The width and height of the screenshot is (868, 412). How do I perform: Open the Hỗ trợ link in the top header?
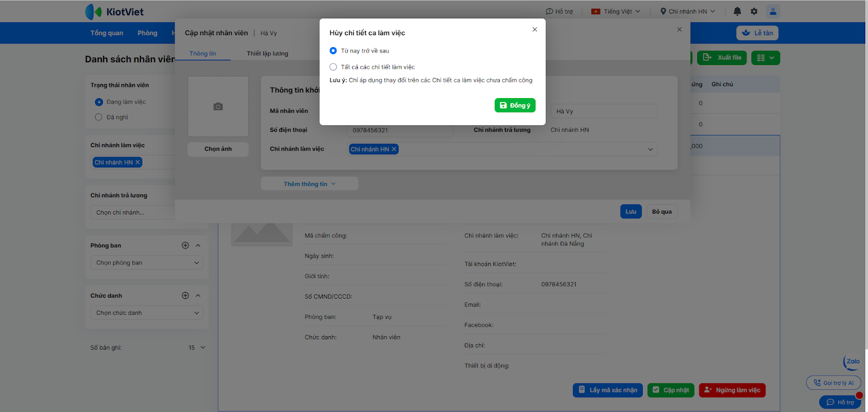tap(559, 11)
